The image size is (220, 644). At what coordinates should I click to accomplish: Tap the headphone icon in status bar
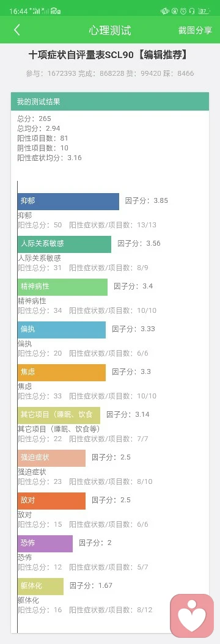[x=192, y=11]
